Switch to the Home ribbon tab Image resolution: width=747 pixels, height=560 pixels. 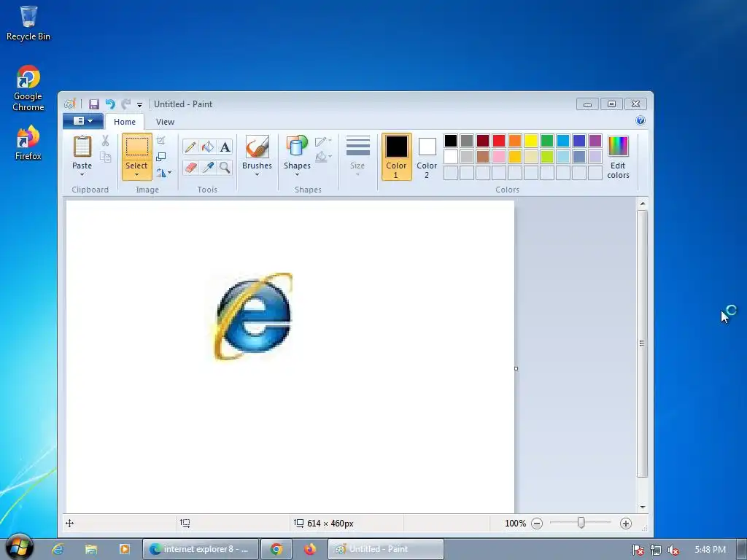(x=124, y=122)
